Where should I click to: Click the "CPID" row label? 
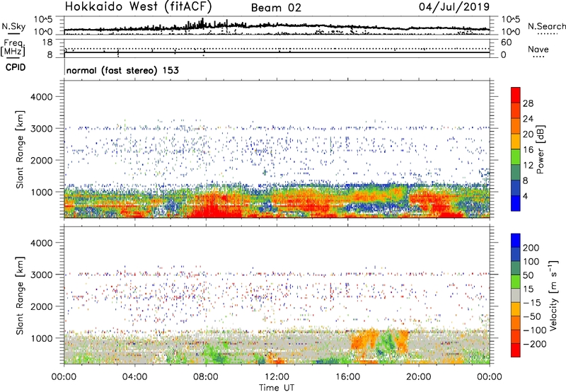click(16, 67)
